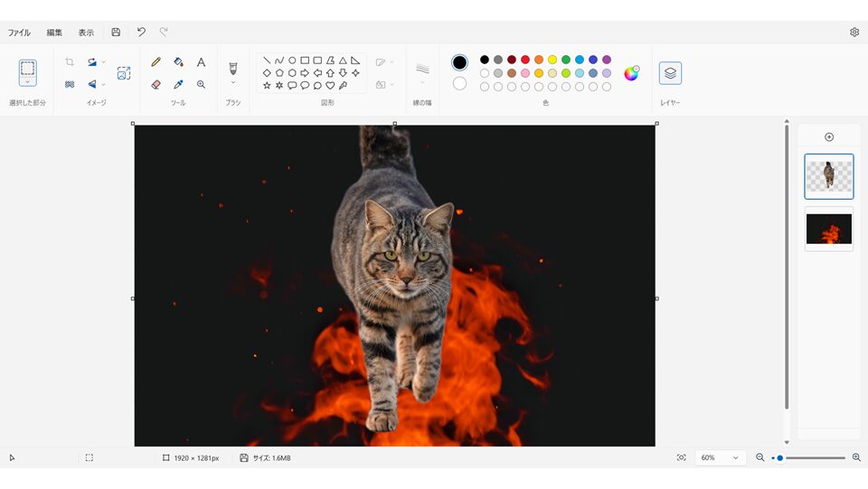Viewport: 868px width, 489px height.
Task: Expand the Flip options arrow
Action: [103, 85]
